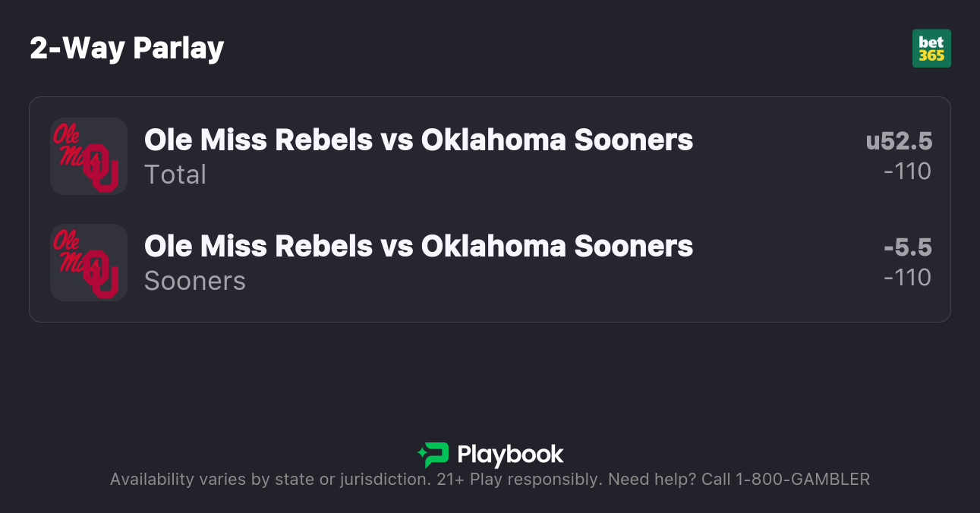This screenshot has width=980, height=513.
Task: Click the -5.5 spread line
Action: [x=907, y=247]
